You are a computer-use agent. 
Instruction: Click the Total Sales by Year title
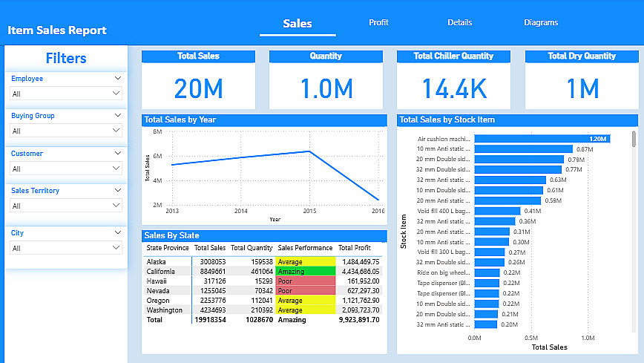pos(180,120)
